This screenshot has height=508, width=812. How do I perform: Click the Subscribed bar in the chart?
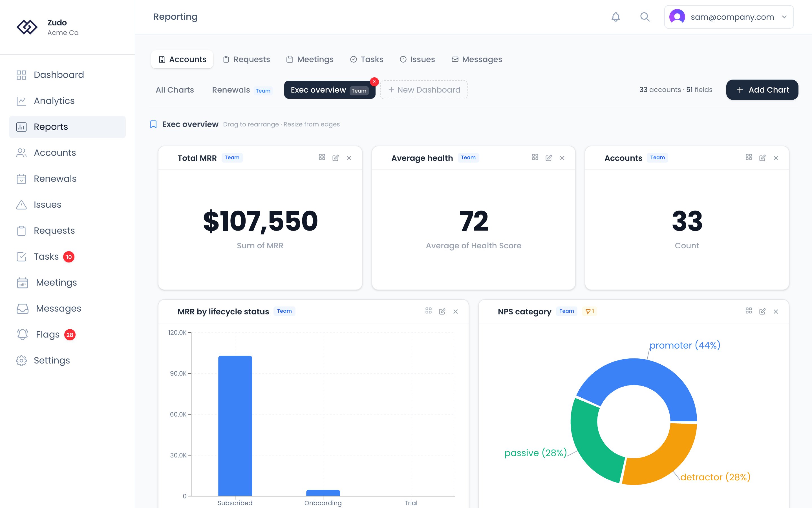(235, 426)
